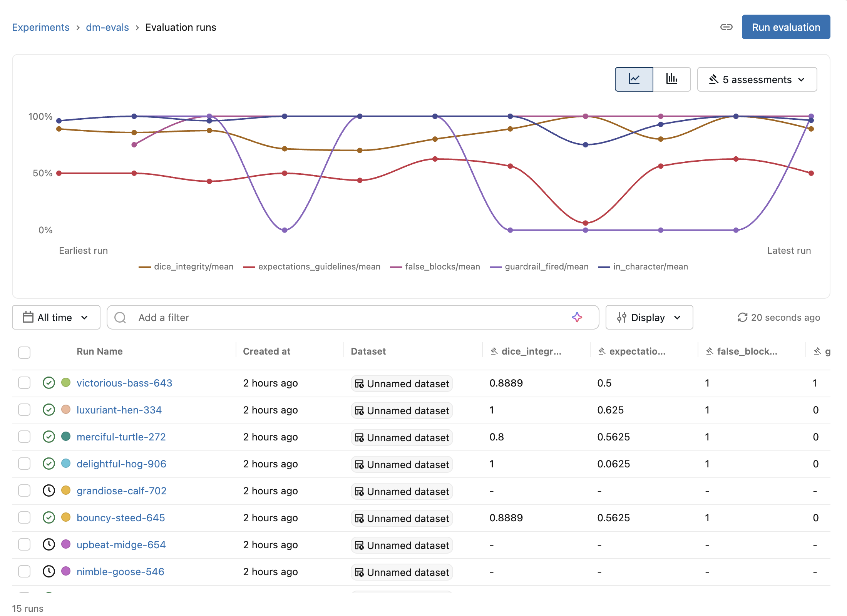This screenshot has width=847, height=616.
Task: Sort by Created at column header
Action: coord(266,351)
